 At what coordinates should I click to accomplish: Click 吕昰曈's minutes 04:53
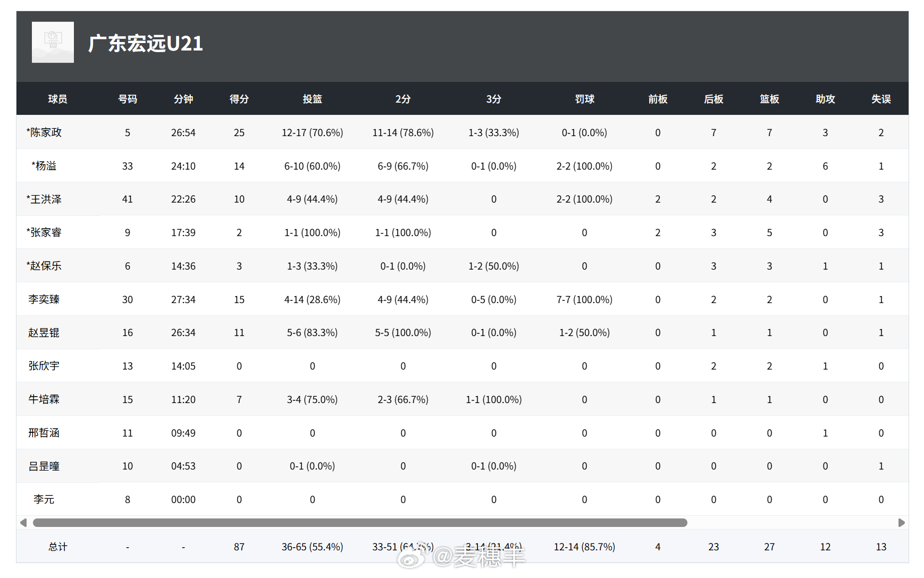point(183,466)
